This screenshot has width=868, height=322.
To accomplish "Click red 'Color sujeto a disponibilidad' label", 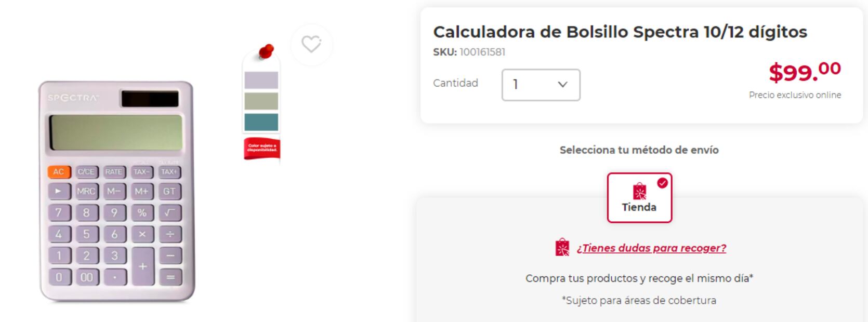I will pos(262,149).
